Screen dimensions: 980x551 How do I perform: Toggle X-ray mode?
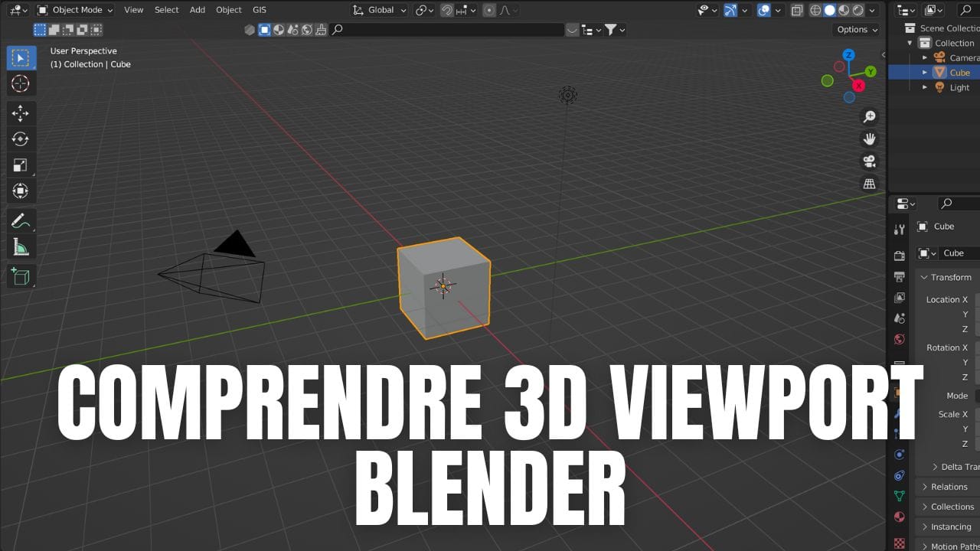click(797, 10)
